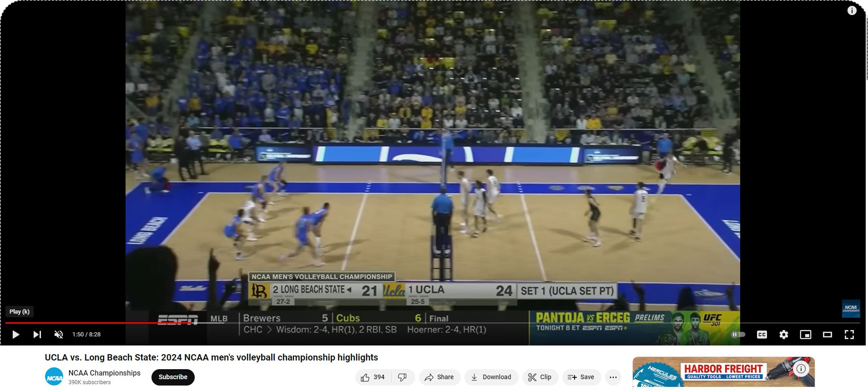Viewport: 868px width, 391px height.
Task: Subscribe to NCAA Championships channel
Action: (173, 377)
